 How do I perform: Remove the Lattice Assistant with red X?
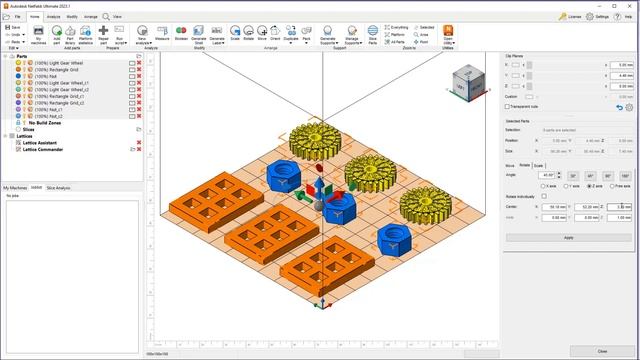coord(139,143)
